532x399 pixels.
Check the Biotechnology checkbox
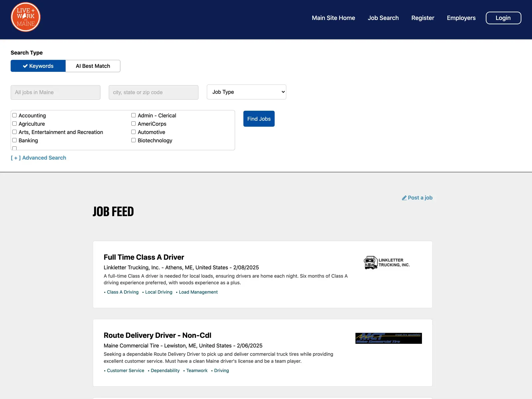134,140
